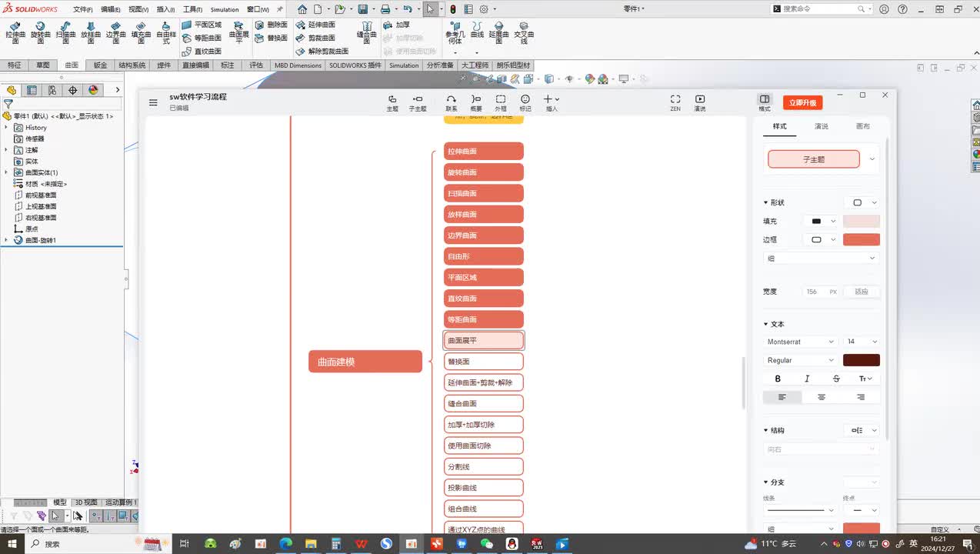Select the 曲面建模 main topic node
The height and width of the screenshot is (554, 980).
click(365, 362)
